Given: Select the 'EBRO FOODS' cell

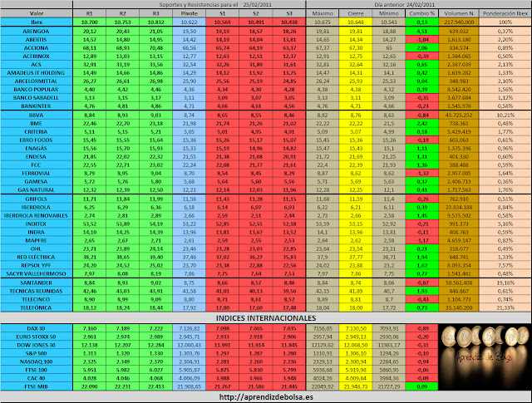Looking at the screenshot, I should (x=37, y=140).
